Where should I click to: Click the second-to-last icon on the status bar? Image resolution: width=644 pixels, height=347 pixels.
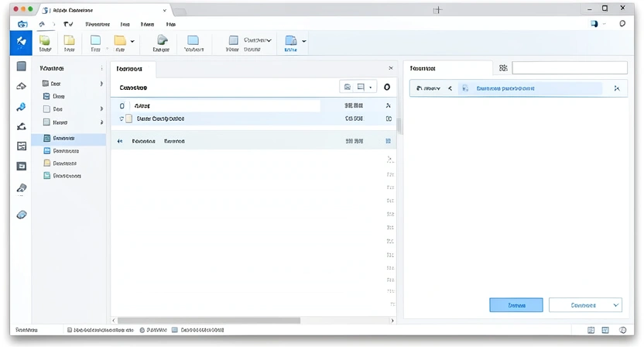point(605,330)
